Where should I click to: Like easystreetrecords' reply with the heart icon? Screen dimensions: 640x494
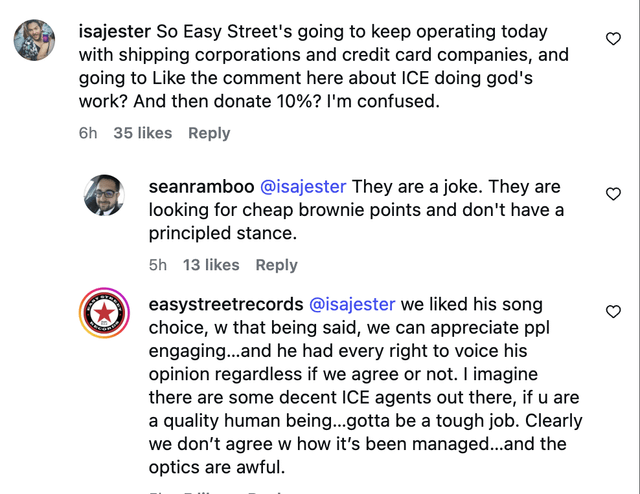click(613, 312)
